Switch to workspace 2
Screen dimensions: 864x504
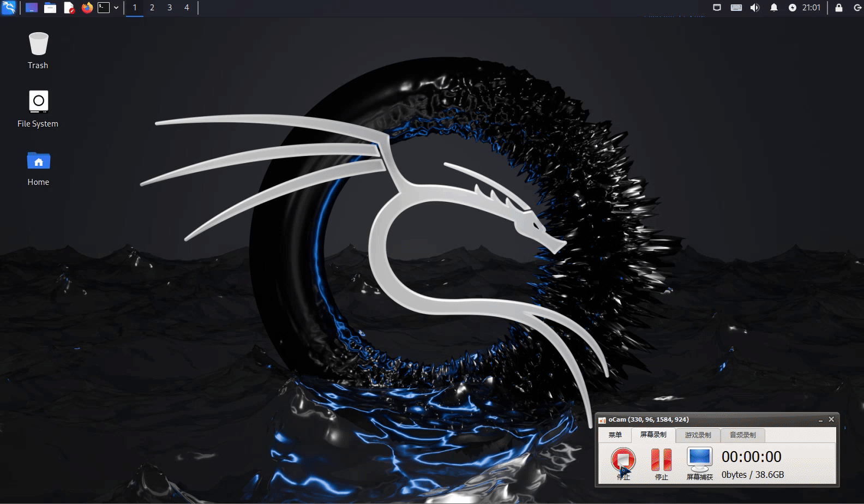pyautogui.click(x=152, y=8)
